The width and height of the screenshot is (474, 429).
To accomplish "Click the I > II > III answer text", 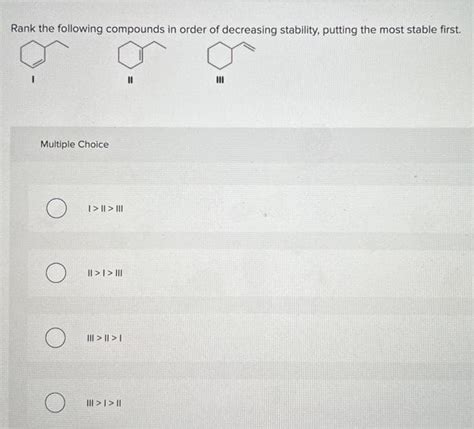I will [105, 209].
